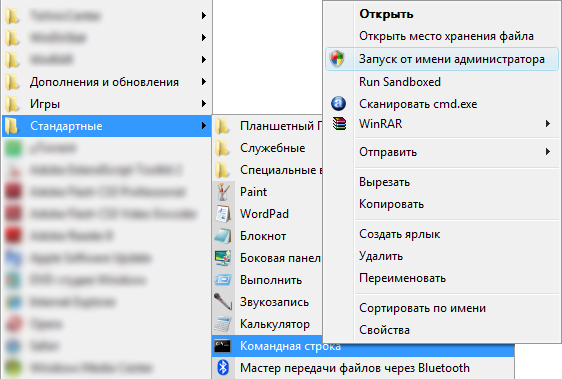Open the Специальные folder icon
Screen dimensions: 562x379
223,170
